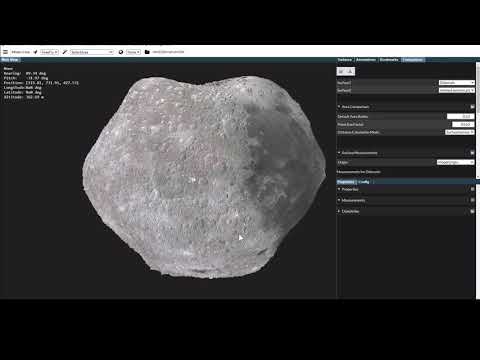
Task: Click the Default Area Radius input field
Action: pyautogui.click(x=460, y=116)
